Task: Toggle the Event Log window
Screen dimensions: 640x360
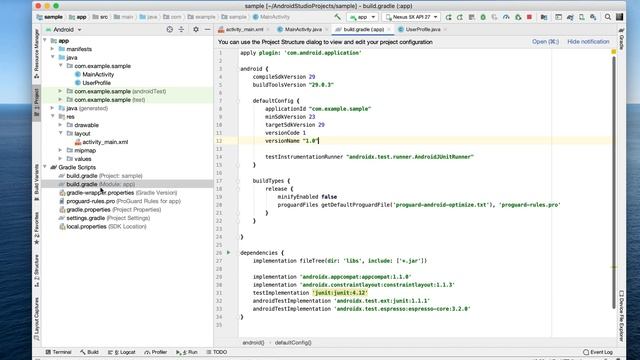Action: coord(598,352)
